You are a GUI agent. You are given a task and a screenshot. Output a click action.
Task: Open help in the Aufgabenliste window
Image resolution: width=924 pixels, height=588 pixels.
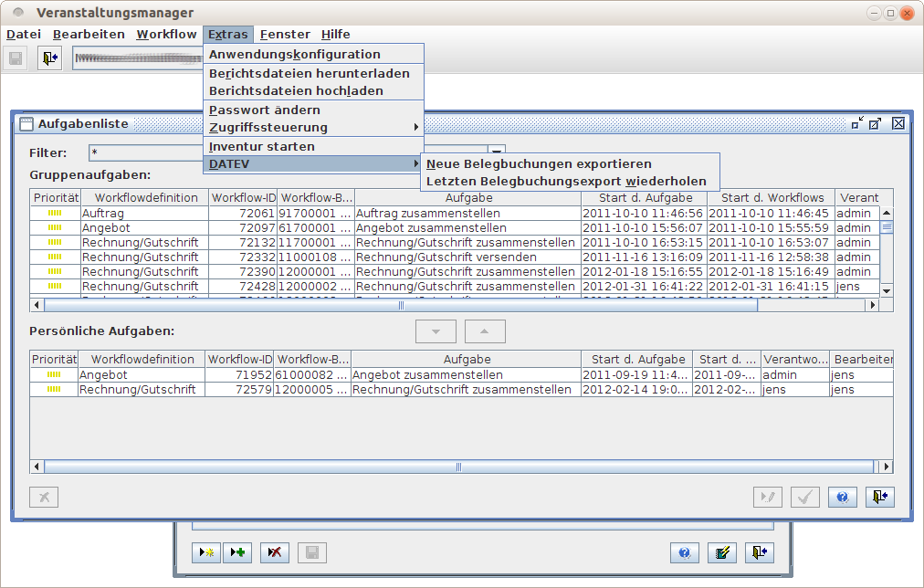click(x=842, y=497)
